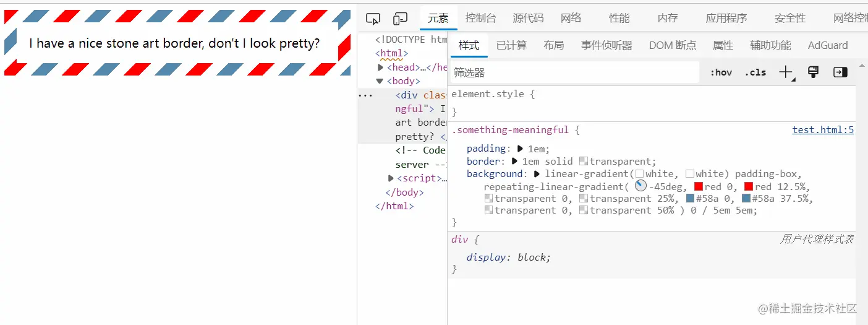Add a new style rule with plus icon

pyautogui.click(x=786, y=72)
